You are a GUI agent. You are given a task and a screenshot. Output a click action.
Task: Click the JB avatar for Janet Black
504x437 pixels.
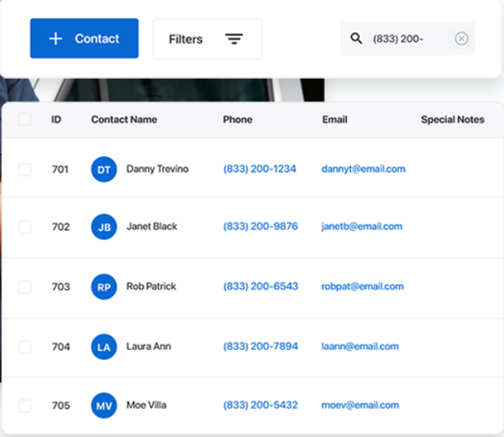[x=104, y=226]
